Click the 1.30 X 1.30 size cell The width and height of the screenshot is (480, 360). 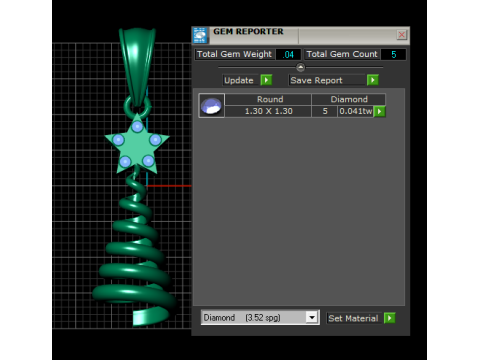(268, 111)
